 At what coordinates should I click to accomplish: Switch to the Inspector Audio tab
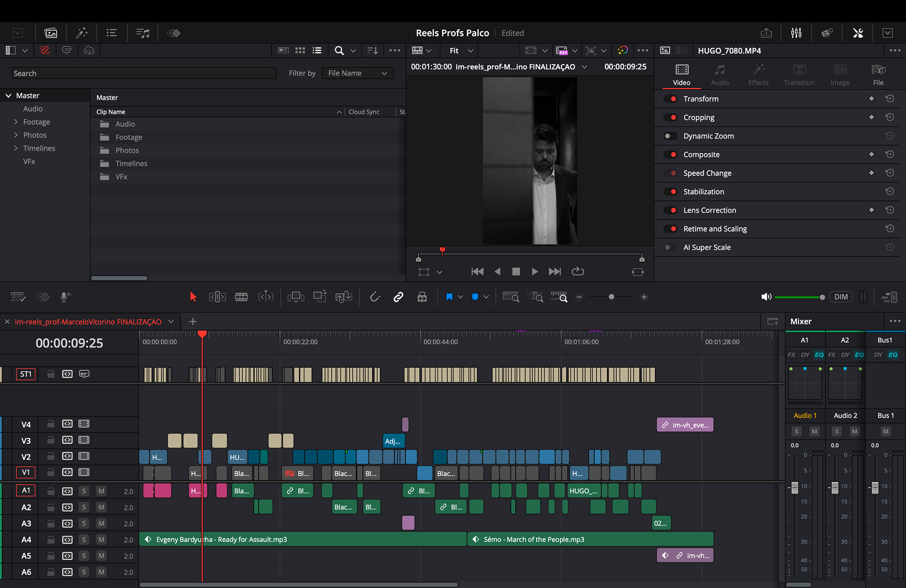(720, 75)
